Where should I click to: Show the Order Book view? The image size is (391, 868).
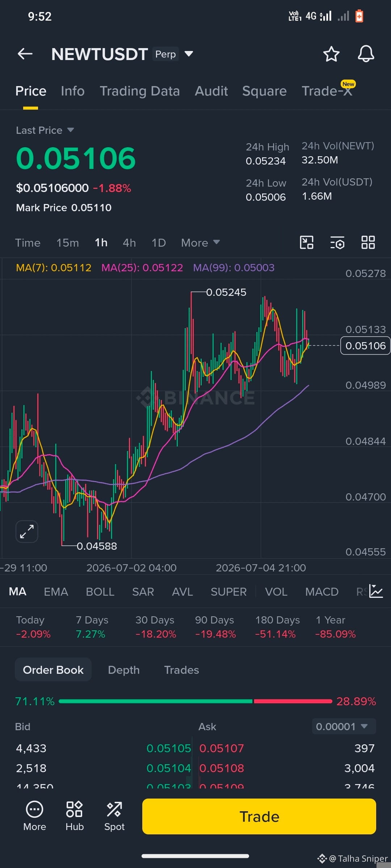[53, 670]
